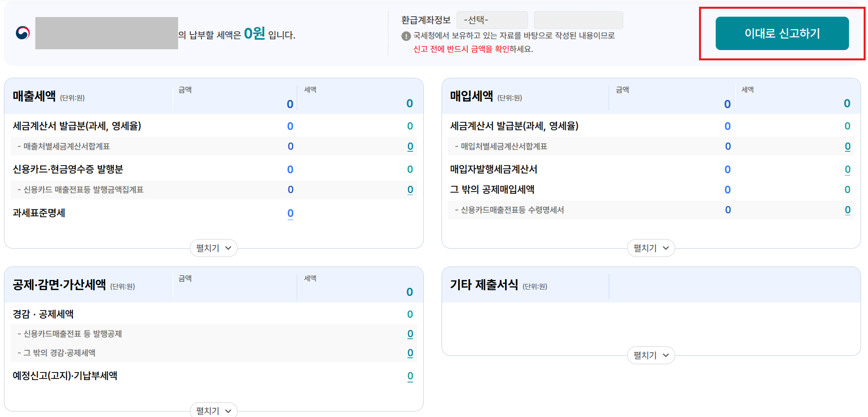Expand the 매출세액 section with 펼치기
This screenshot has width=868, height=417.
point(213,248)
